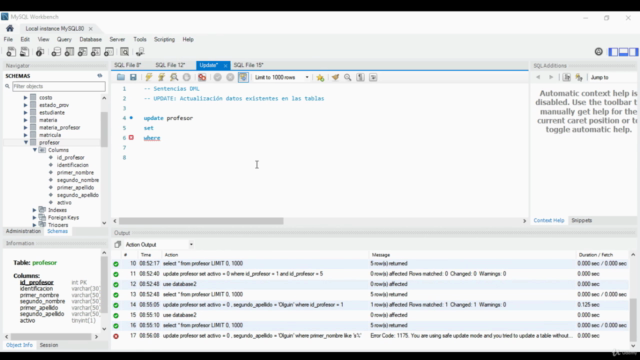Create a new view icon
640x360 pixels.
pyautogui.click(x=82, y=52)
